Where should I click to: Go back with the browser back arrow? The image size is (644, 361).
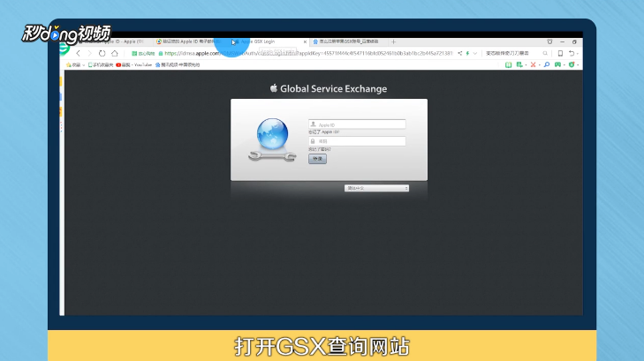78,53
